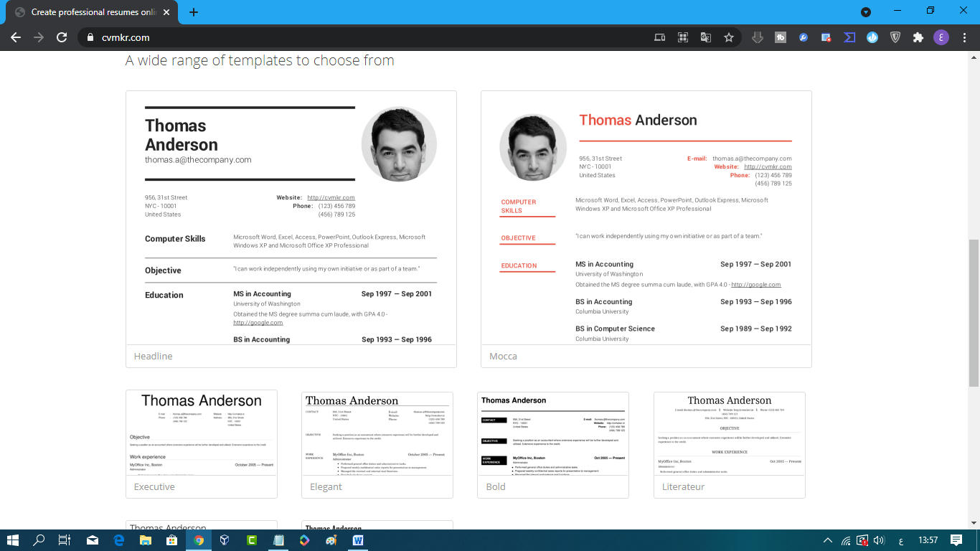Close the 'Create professional resumes' tab
The image size is (980, 551).
166,12
